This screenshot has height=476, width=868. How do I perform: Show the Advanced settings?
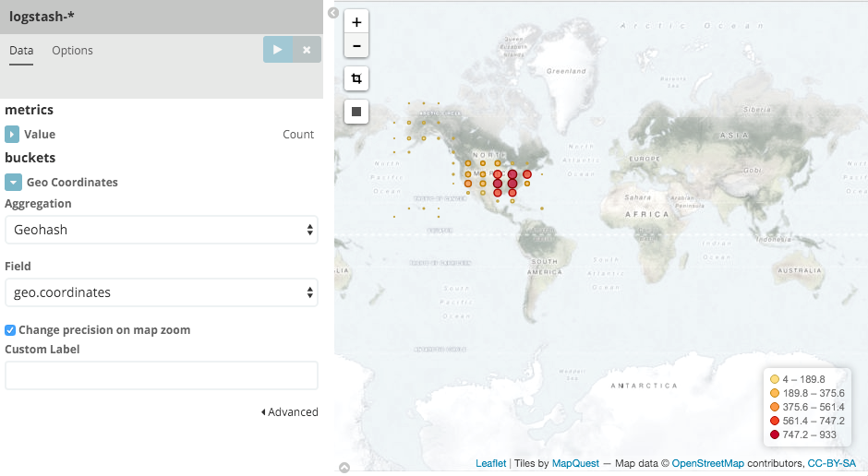pyautogui.click(x=289, y=412)
